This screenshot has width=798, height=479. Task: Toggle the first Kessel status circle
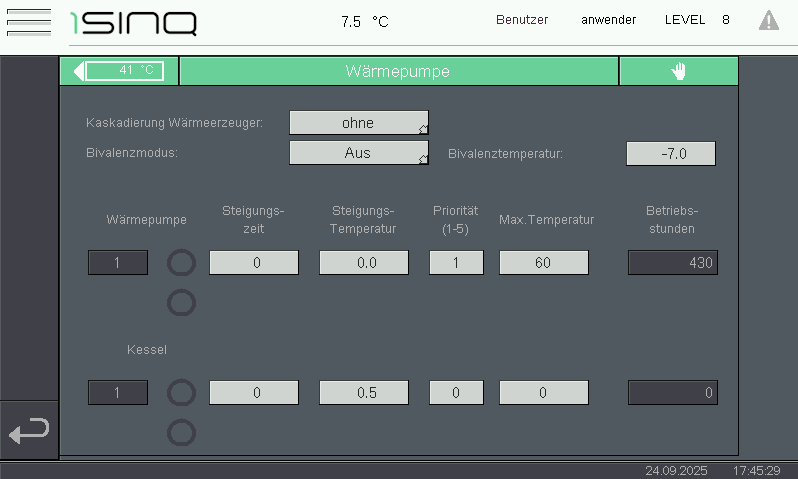[181, 393]
